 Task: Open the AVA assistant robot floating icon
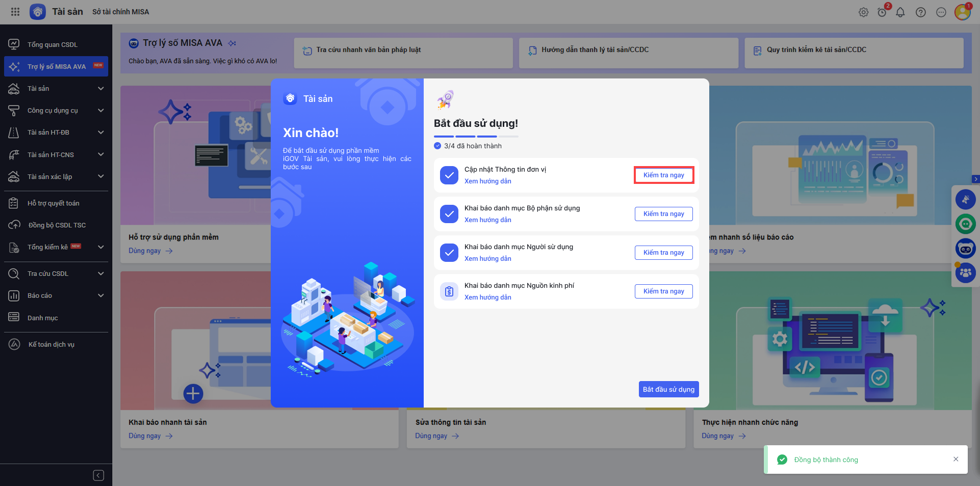click(966, 249)
